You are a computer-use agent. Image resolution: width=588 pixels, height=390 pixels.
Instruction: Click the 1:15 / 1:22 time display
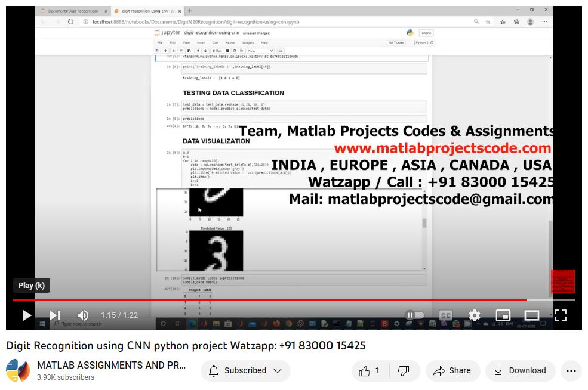pyautogui.click(x=119, y=315)
